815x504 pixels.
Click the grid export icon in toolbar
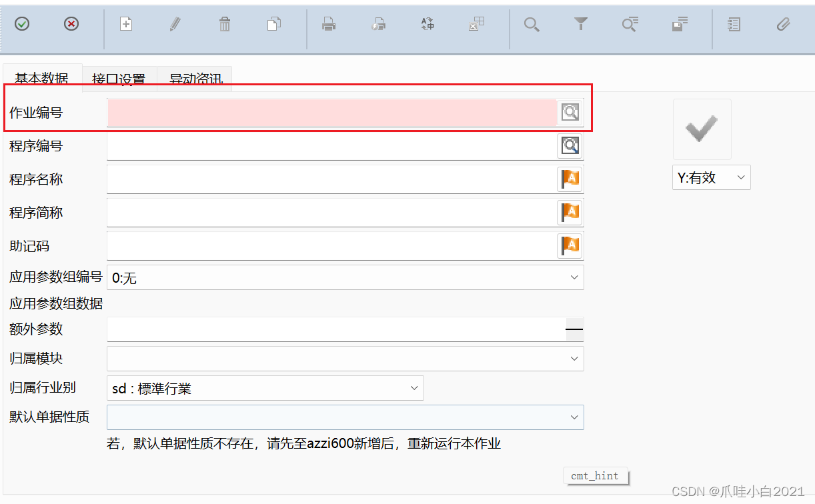pyautogui.click(x=477, y=25)
